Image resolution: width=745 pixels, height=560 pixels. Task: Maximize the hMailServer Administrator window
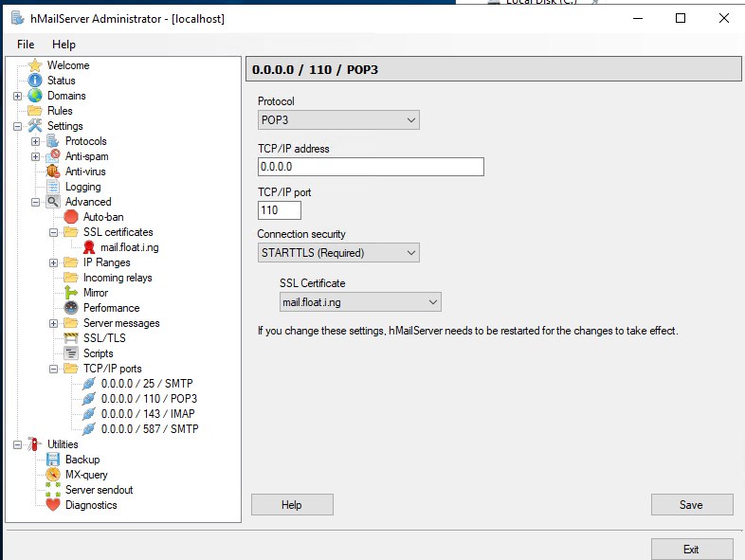681,18
